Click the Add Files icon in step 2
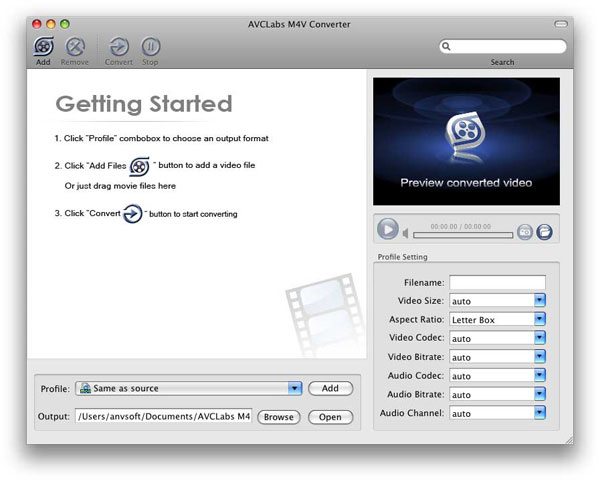The height and width of the screenshot is (481, 600). 139,166
